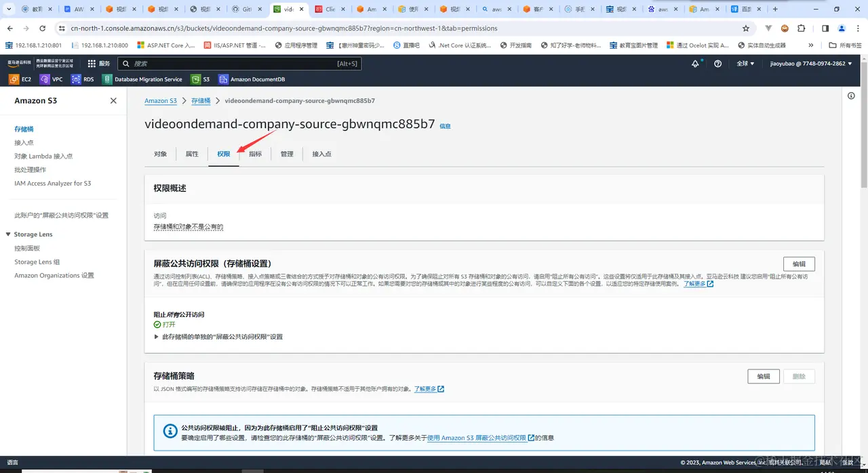Image resolution: width=868 pixels, height=473 pixels.
Task: Open the 语言 footer option
Action: pos(13,462)
